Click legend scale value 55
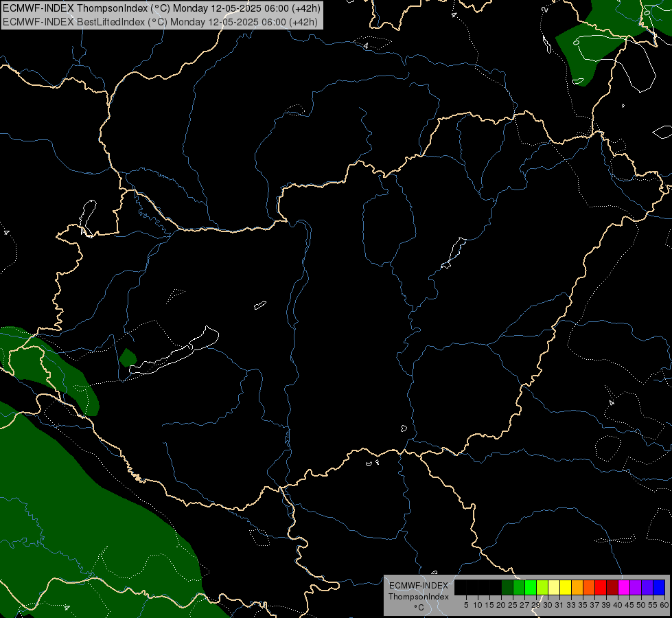This screenshot has width=672, height=618. (653, 605)
